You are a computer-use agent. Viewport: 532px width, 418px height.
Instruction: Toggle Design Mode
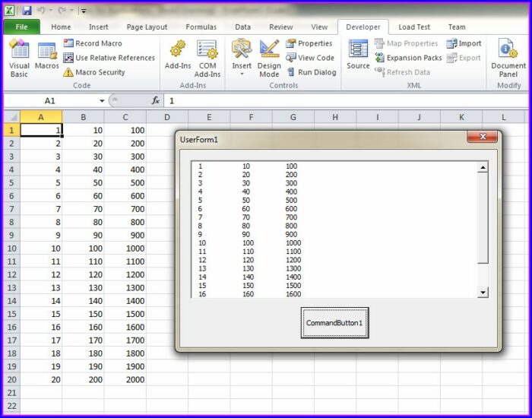click(269, 59)
